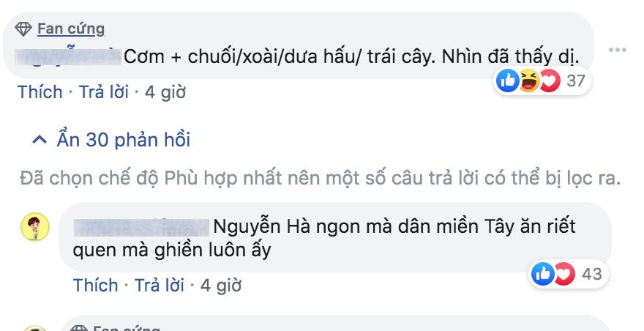Open the three-dot comment options menu

pos(618,51)
